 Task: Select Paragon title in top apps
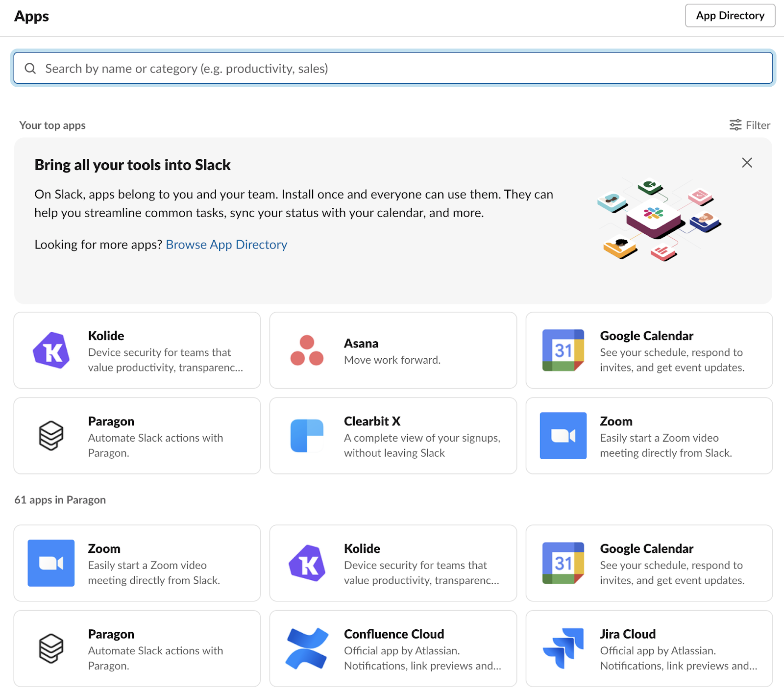[x=111, y=421]
